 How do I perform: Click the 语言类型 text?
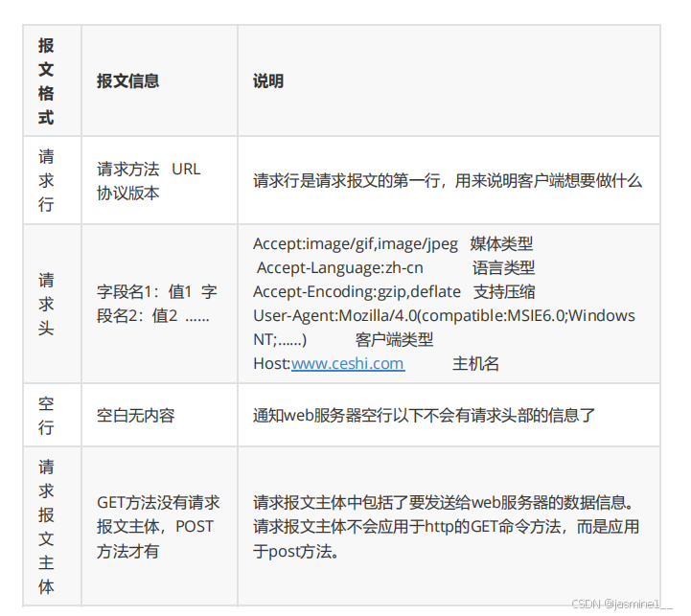(504, 267)
